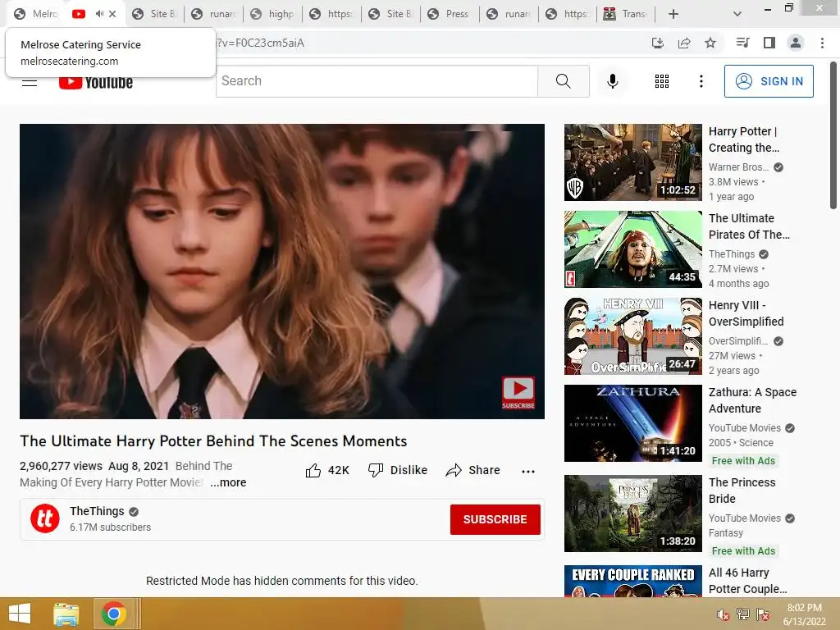Open Every Couple Ranked thumbnail
Screen dimensions: 840x630
pos(633,582)
